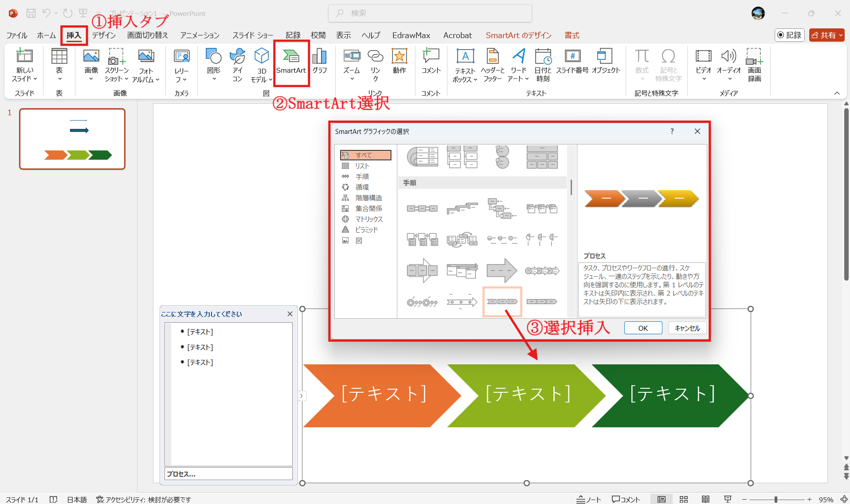Expand the Screenshot dropdown arrow
This screenshot has height=504, width=850.
click(x=126, y=79)
